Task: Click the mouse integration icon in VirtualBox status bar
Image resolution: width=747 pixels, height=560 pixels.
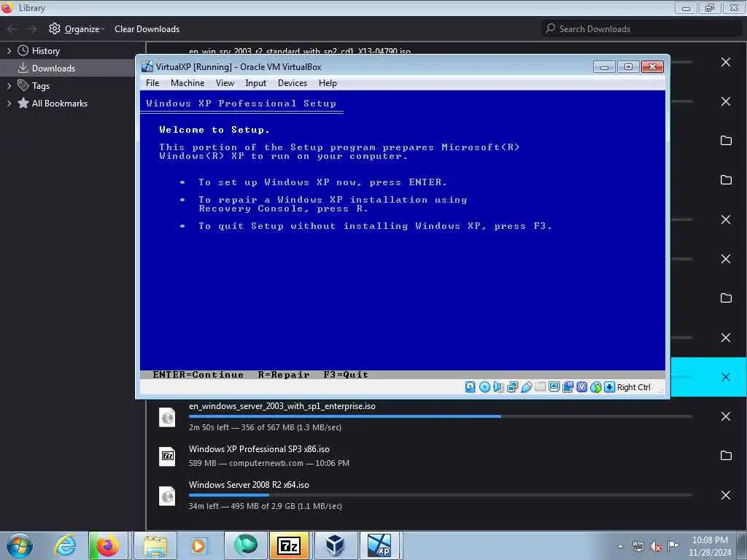Action: [x=595, y=387]
